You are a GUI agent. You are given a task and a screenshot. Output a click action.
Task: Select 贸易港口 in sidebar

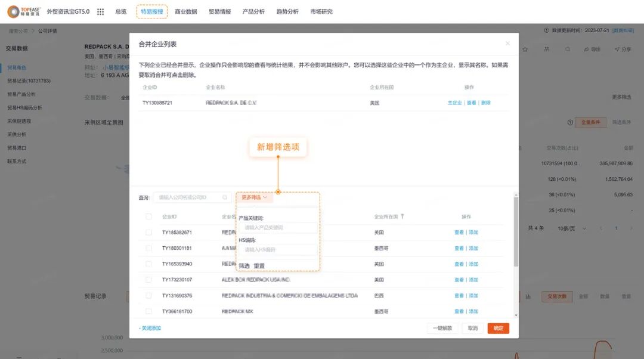[x=17, y=148]
